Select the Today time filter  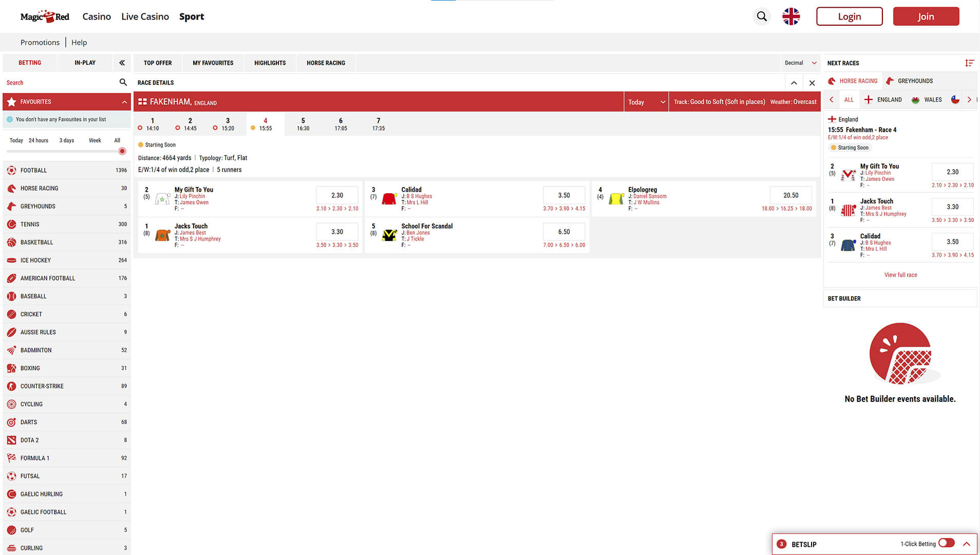click(16, 140)
